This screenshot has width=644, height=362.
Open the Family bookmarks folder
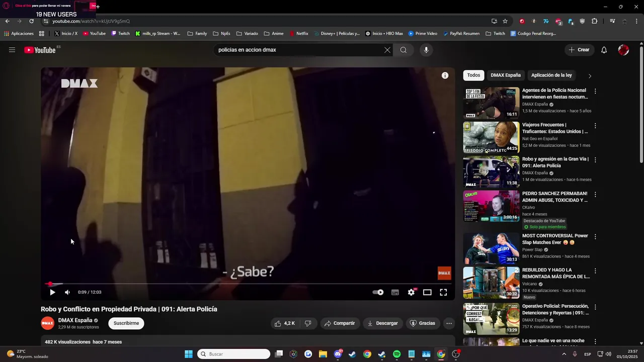coord(197,34)
